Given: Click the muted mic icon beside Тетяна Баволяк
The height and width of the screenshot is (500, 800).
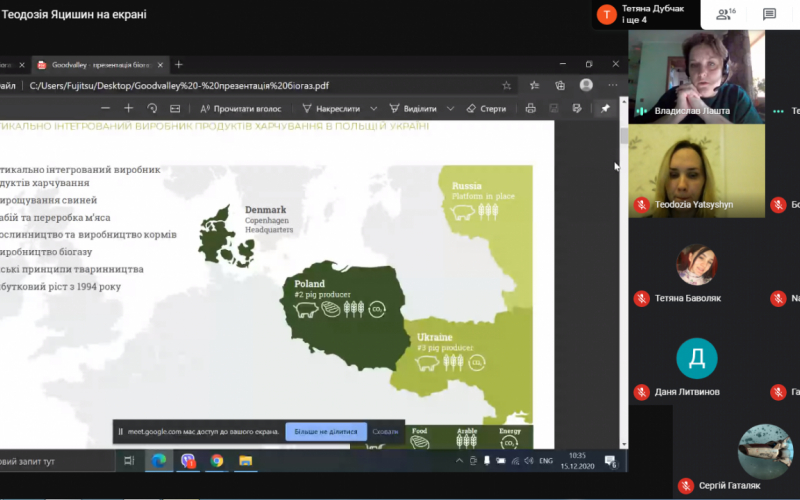Looking at the screenshot, I should point(642,298).
